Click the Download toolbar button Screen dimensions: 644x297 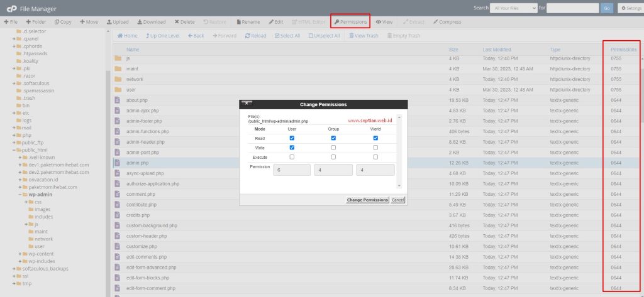click(x=152, y=22)
